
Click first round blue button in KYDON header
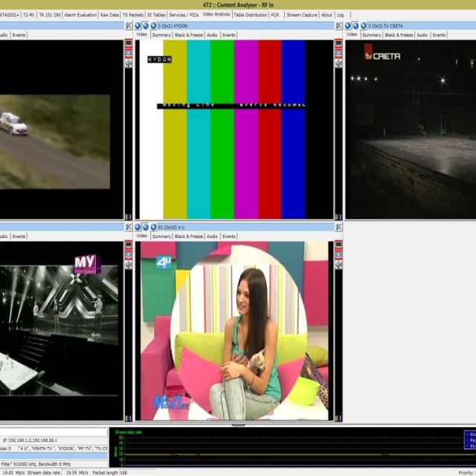pos(138,25)
